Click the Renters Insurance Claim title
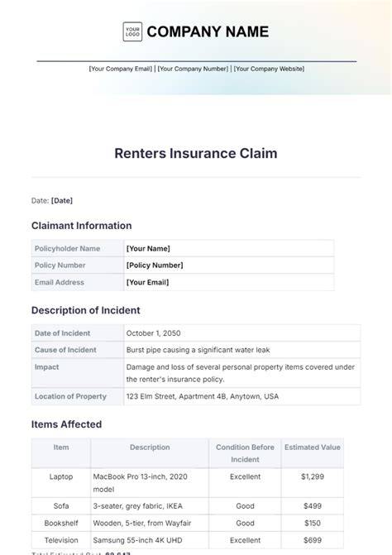Viewport: 392px width, 555px height. pos(196,153)
